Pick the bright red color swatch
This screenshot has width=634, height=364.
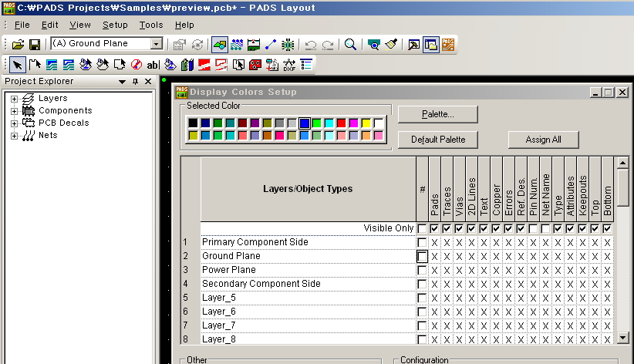coord(342,123)
